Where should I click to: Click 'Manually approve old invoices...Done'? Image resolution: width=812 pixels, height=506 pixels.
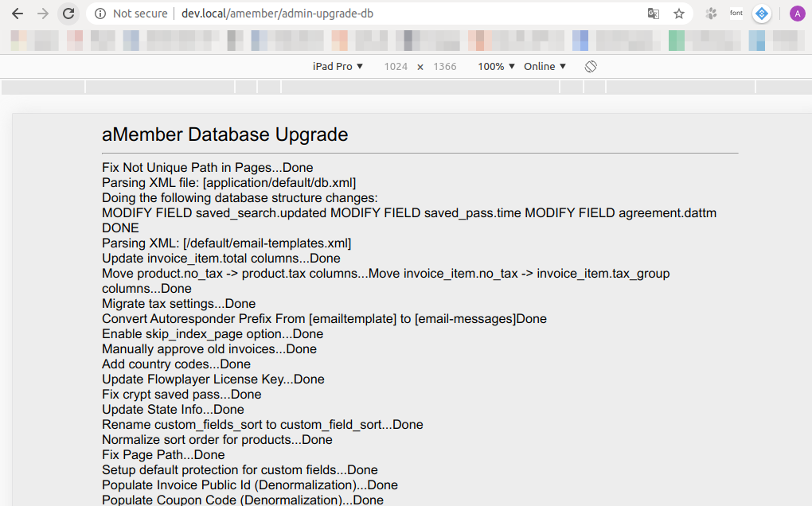(x=209, y=348)
